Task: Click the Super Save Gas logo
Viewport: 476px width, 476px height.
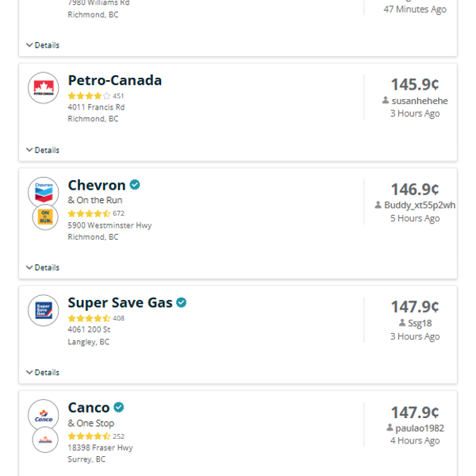Action: 44,310
